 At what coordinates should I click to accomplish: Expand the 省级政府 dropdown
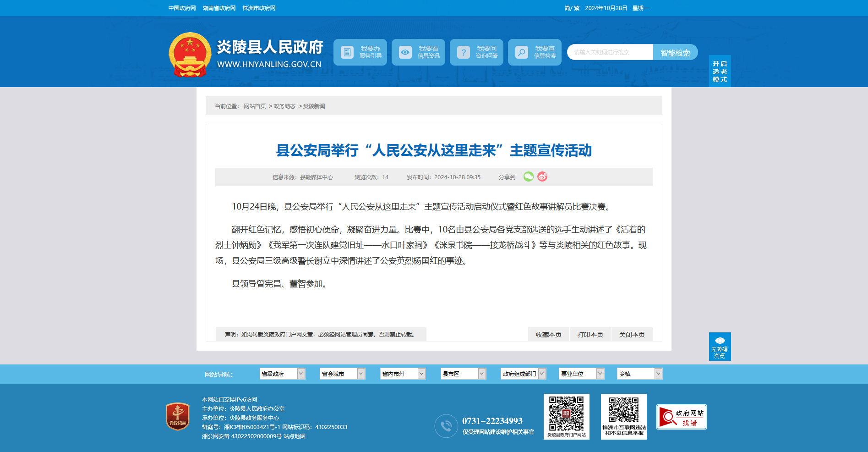(x=283, y=374)
